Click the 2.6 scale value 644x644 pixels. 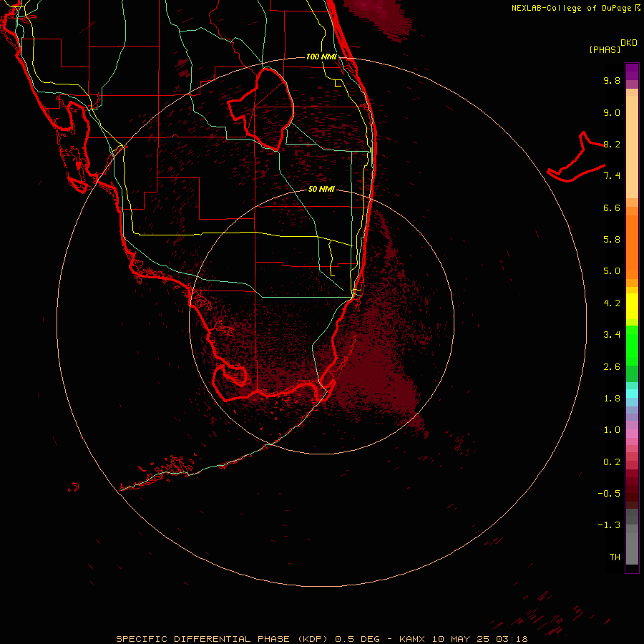(x=612, y=367)
